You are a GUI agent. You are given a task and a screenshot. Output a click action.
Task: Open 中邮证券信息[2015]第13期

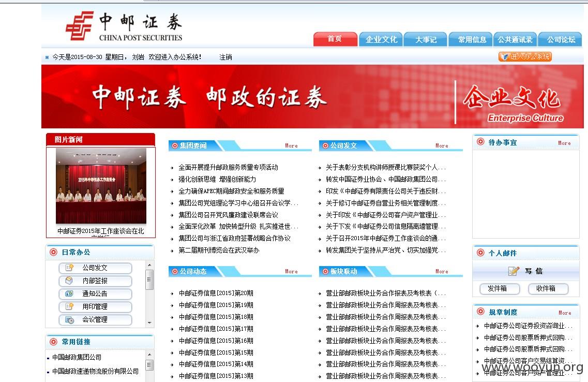point(216,376)
